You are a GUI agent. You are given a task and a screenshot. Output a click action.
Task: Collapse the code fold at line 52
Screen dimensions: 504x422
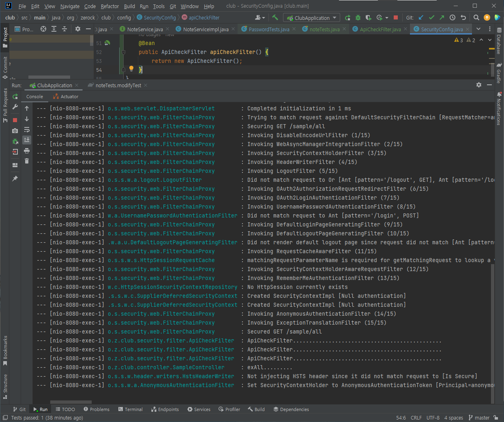[x=123, y=52]
